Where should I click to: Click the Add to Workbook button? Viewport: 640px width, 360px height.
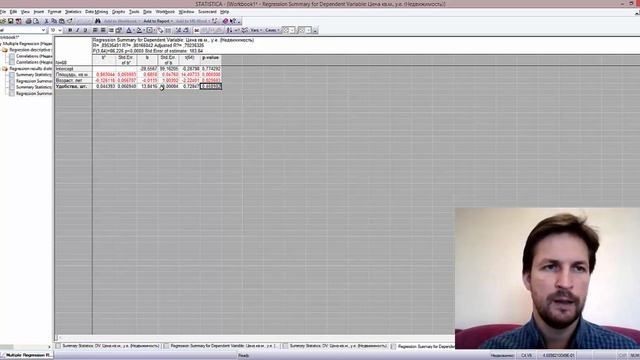(120, 21)
